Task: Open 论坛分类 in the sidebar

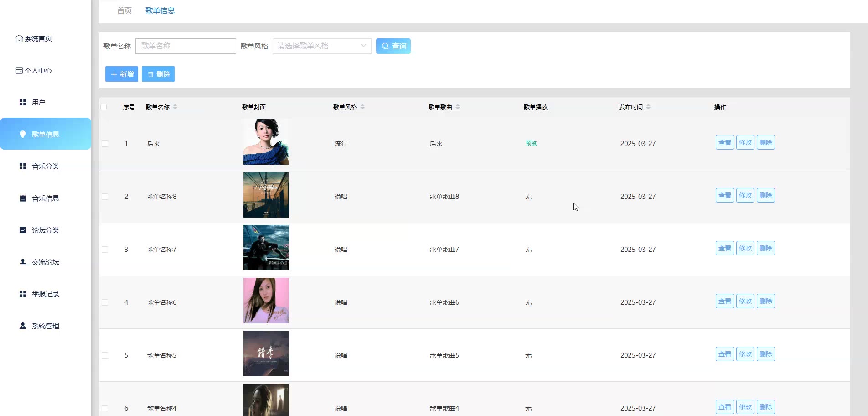Action: pyautogui.click(x=46, y=230)
